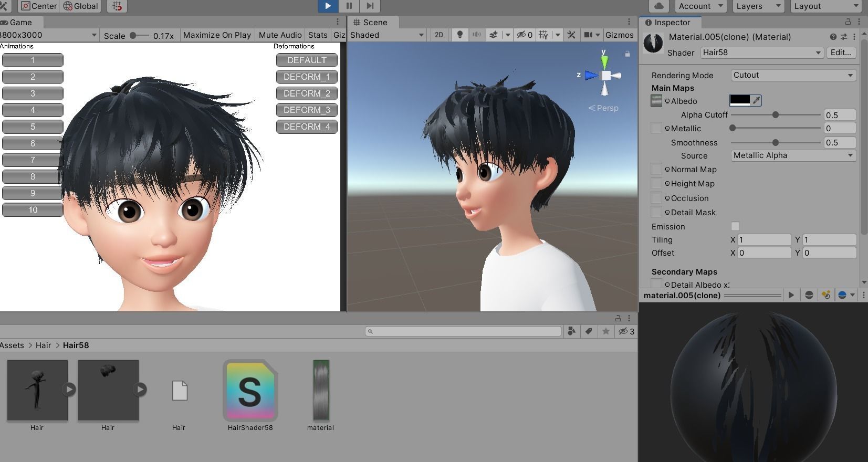Open component tools wrench icon in Scene toolbar
Viewport: 868px width, 462px height.
[x=571, y=35]
